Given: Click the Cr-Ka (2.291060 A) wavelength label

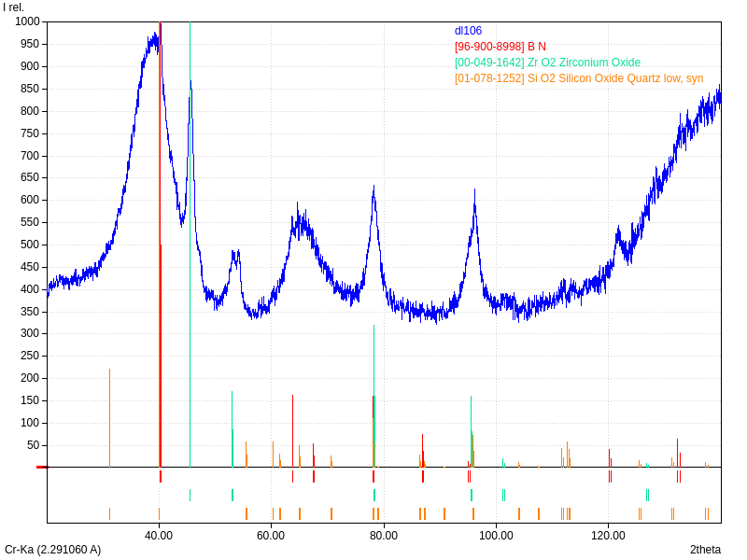Looking at the screenshot, I should (52, 550).
